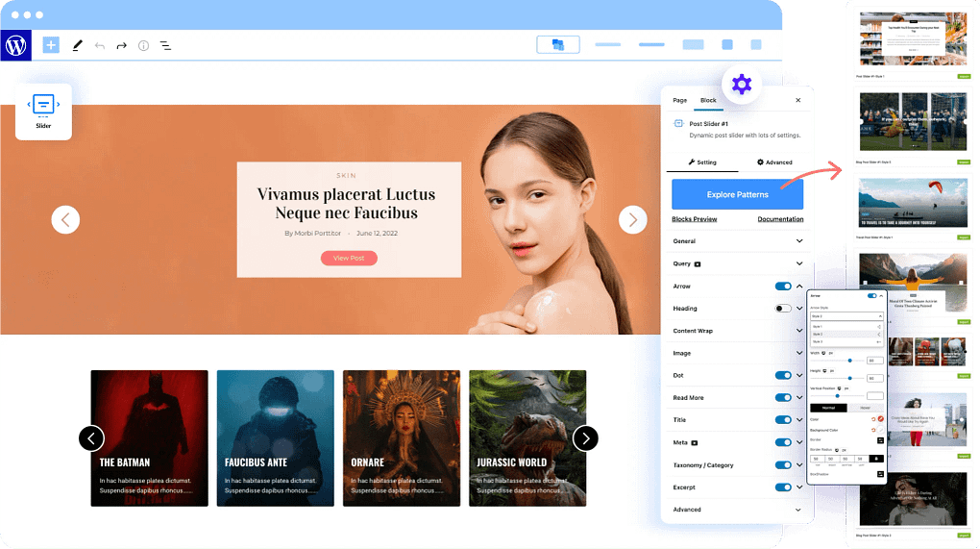Screen dimensions: 980x549
Task: Turn off the Taxonomy / Category switch
Action: pyautogui.click(x=783, y=465)
